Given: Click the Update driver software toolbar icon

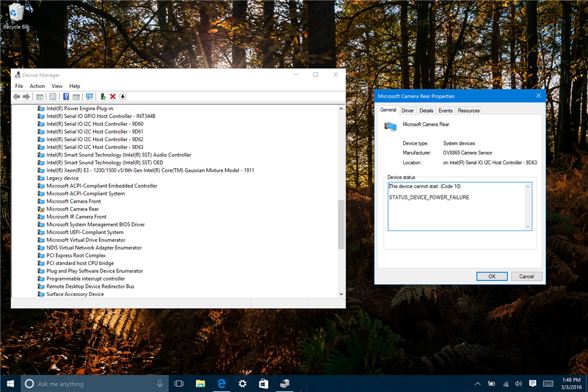Looking at the screenshot, I should point(103,97).
